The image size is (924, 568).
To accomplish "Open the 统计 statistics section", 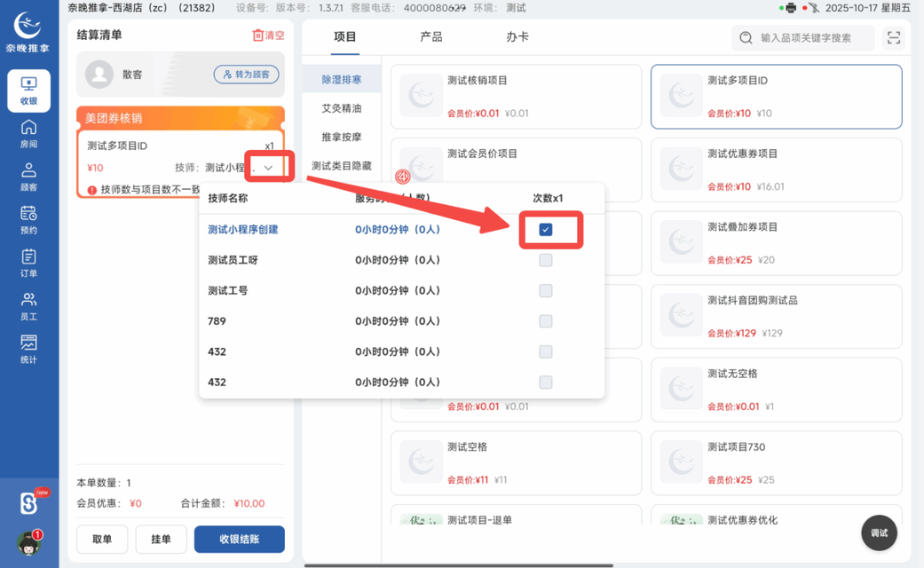I will (x=29, y=344).
